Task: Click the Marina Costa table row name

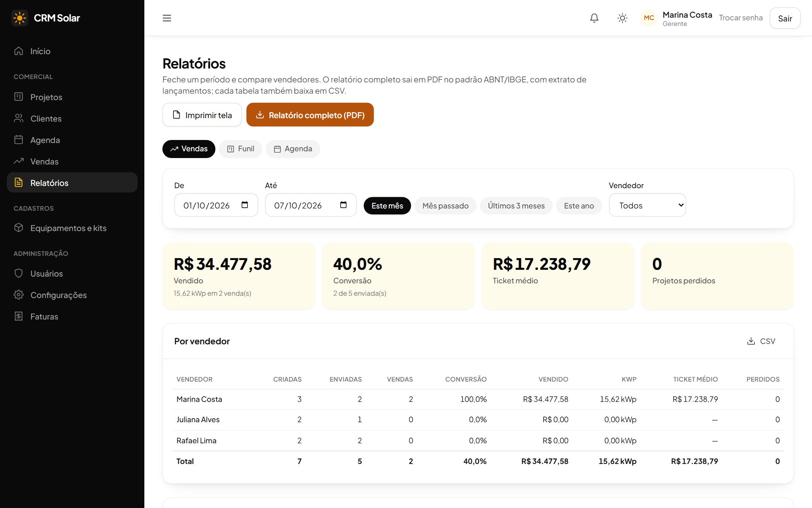Action: tap(199, 399)
